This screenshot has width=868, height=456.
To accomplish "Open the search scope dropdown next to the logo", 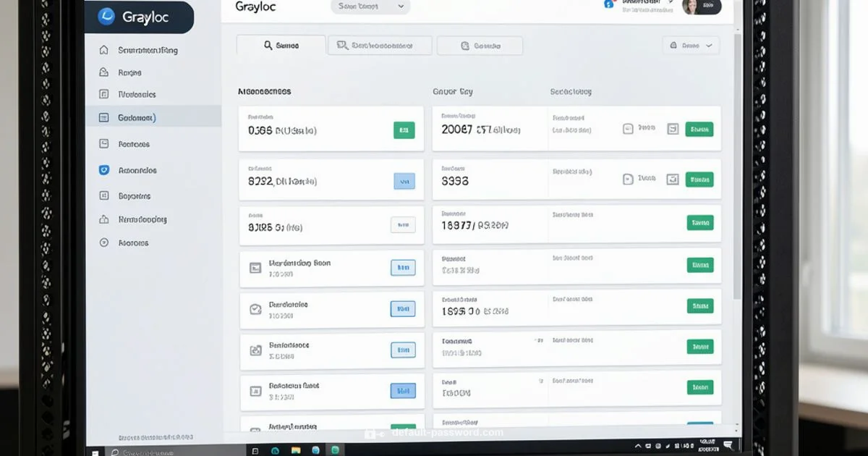I will click(x=369, y=7).
